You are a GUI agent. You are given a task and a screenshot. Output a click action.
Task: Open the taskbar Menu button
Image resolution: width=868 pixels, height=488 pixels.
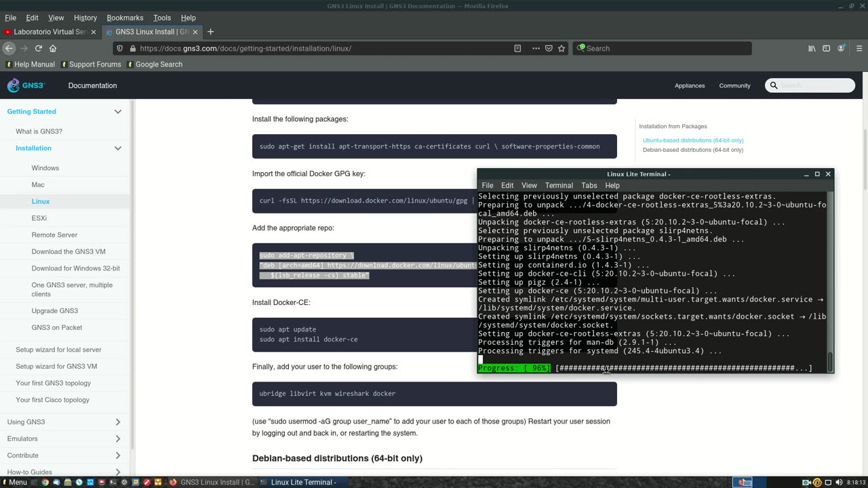[x=14, y=482]
